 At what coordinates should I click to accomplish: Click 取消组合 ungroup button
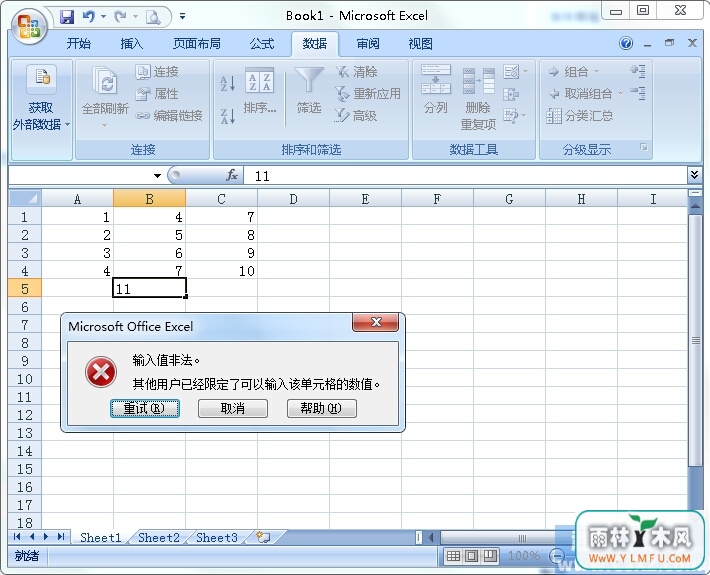586,94
